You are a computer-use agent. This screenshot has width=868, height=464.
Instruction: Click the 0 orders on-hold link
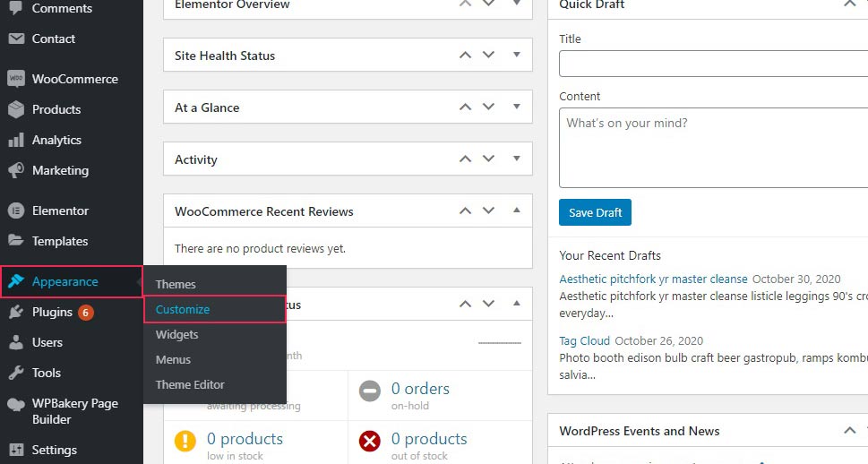420,389
